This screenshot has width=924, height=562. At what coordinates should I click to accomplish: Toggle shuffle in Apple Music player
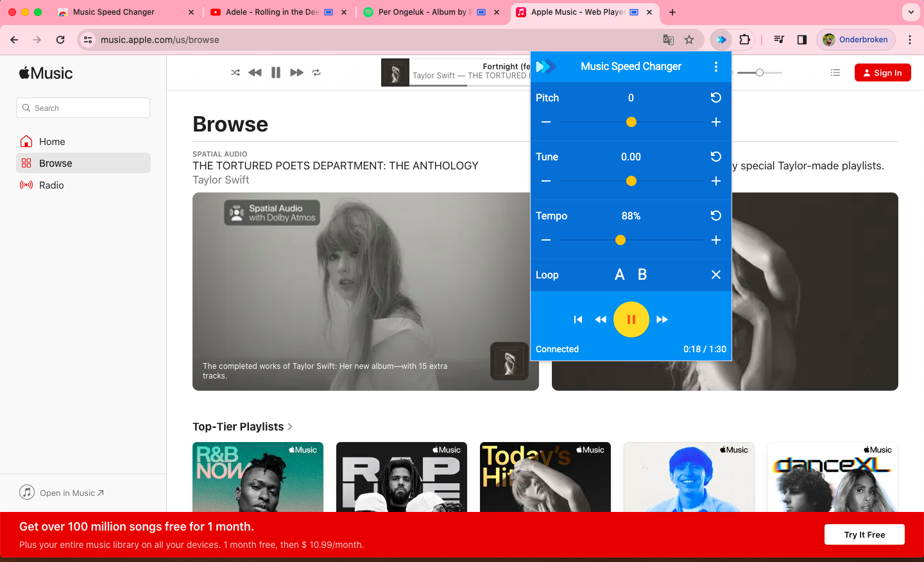tap(235, 72)
